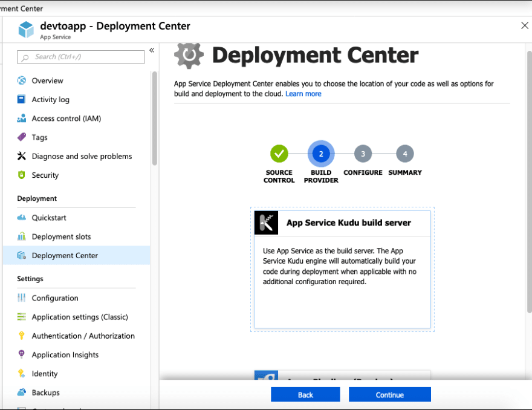
Task: Select App Service Kudu build server card
Action: (x=342, y=269)
